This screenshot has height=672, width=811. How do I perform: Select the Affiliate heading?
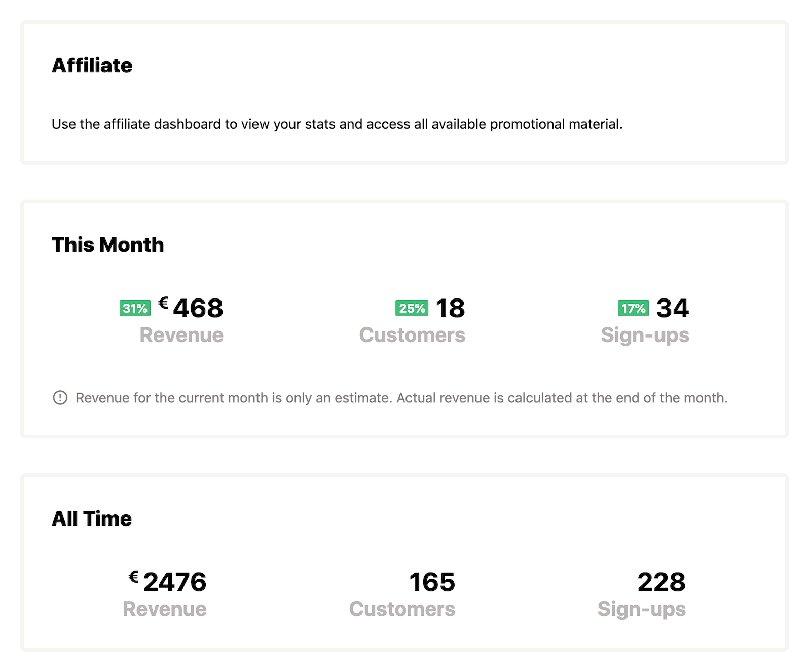tap(92, 65)
